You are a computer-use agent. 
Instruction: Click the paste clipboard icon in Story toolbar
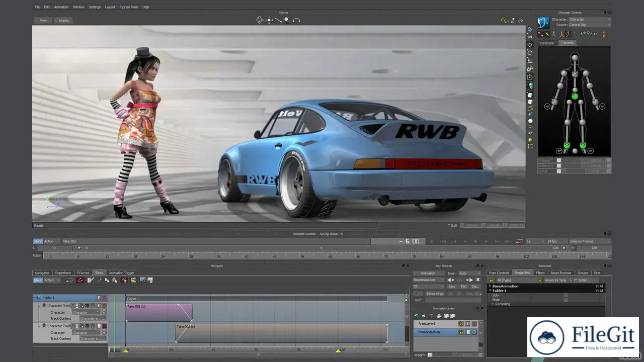pyautogui.click(x=115, y=280)
